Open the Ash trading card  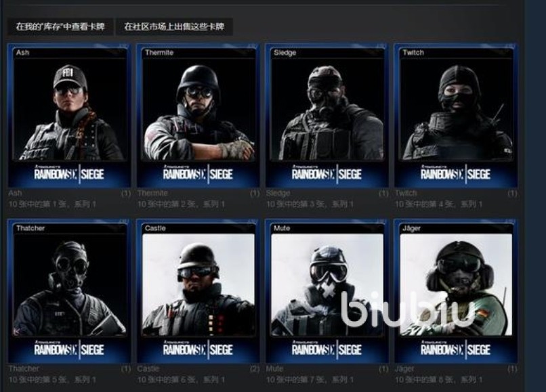[69, 116]
